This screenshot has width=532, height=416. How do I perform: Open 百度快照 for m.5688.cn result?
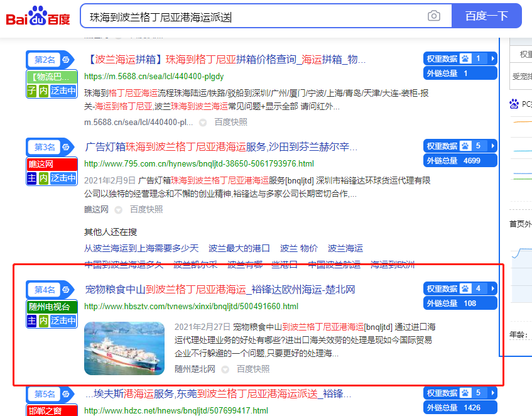click(231, 122)
